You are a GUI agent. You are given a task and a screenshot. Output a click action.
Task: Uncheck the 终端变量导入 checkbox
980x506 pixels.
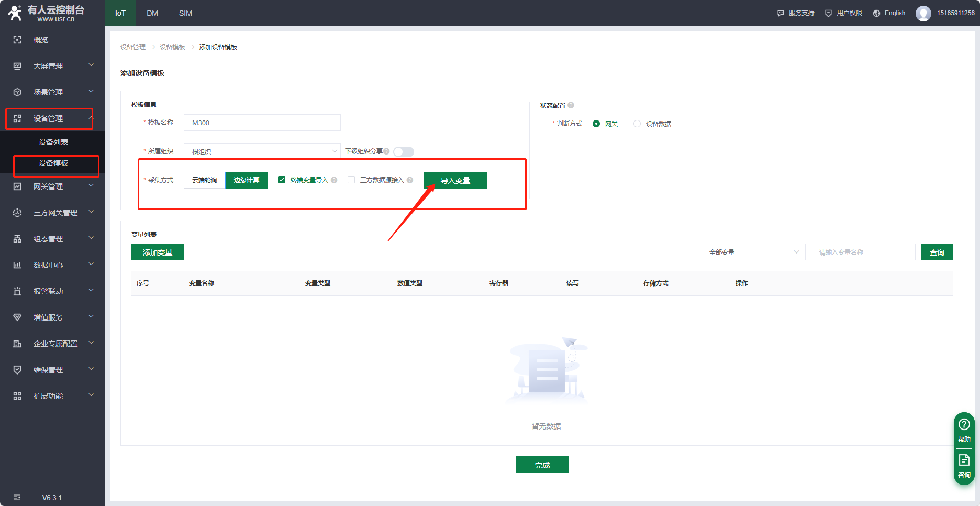coord(282,180)
